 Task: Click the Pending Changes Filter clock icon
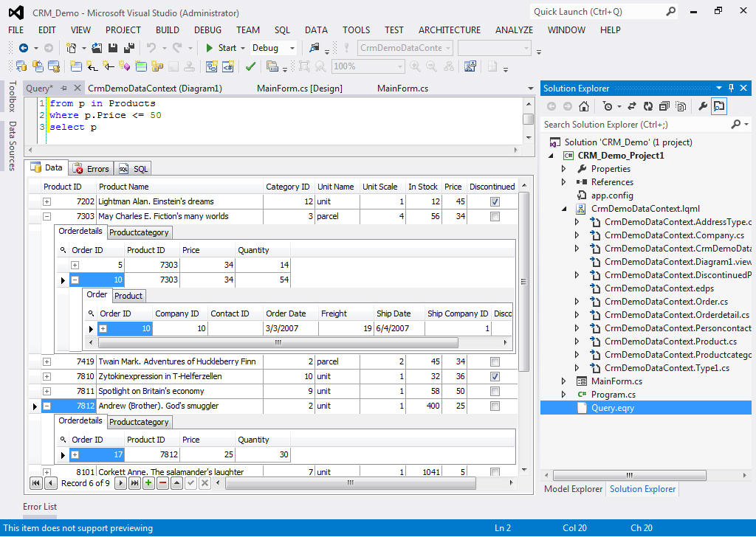pos(608,106)
